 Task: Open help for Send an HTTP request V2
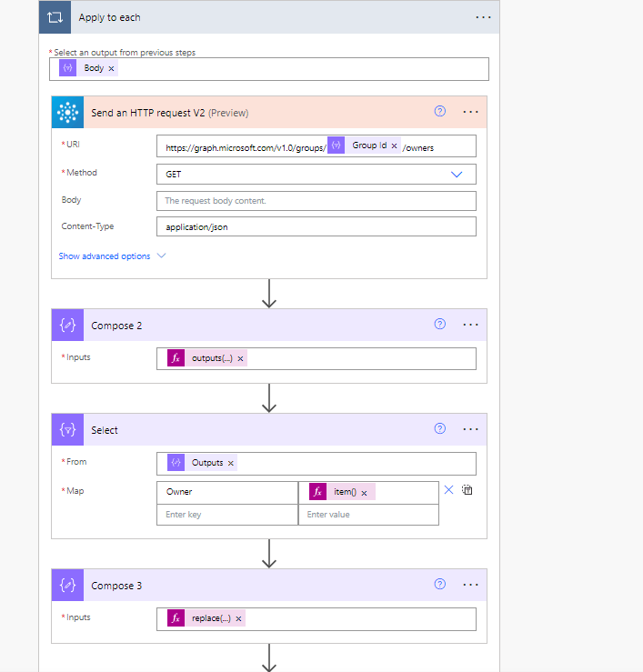pyautogui.click(x=440, y=112)
